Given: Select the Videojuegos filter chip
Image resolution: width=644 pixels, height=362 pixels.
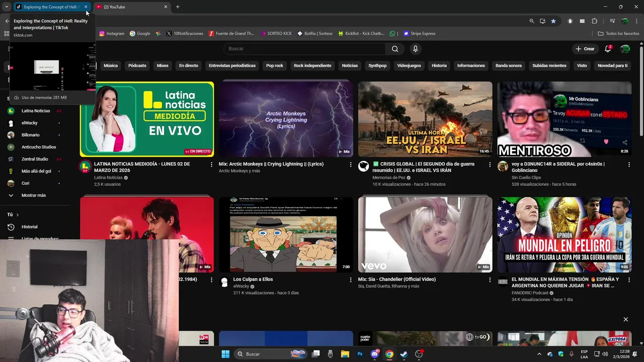Looking at the screenshot, I should (409, 66).
